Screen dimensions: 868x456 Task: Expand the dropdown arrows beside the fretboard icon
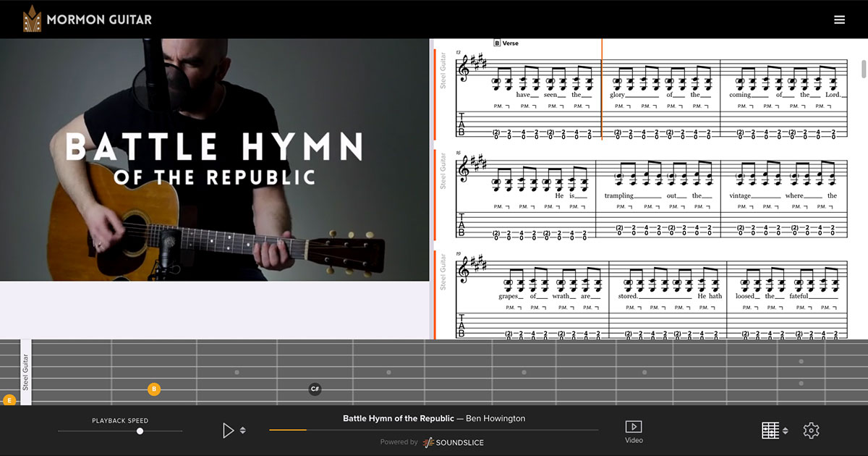coord(786,431)
